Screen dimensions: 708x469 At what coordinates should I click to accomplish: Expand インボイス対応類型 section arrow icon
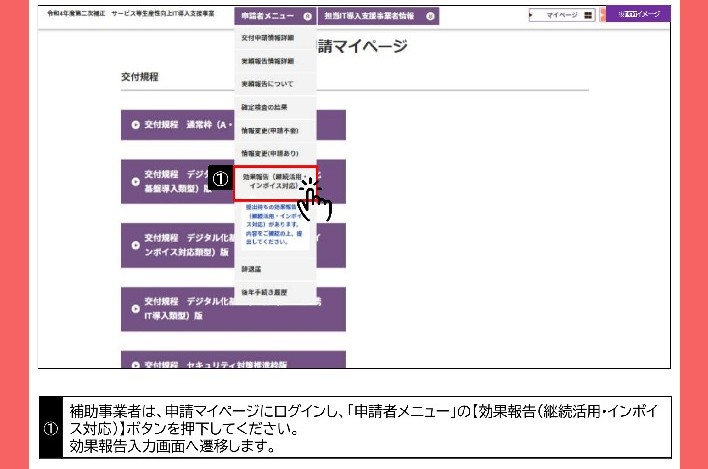pos(136,245)
